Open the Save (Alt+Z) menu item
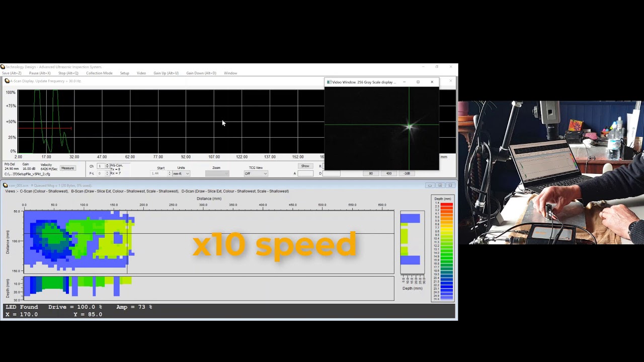The width and height of the screenshot is (644, 362). coord(12,73)
